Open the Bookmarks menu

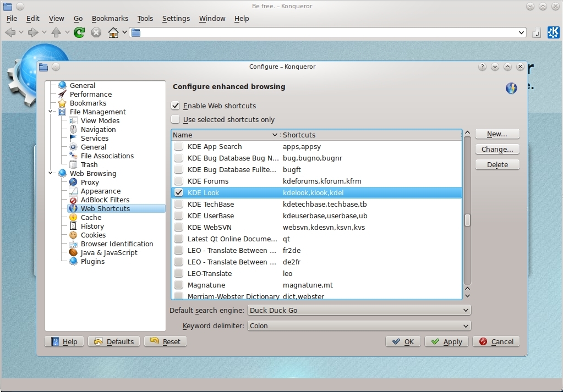point(110,18)
